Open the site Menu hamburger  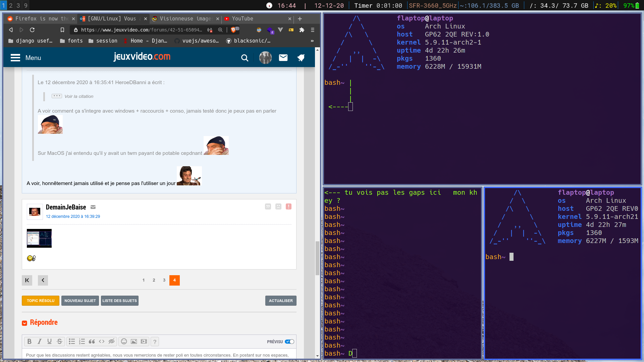coord(15,58)
